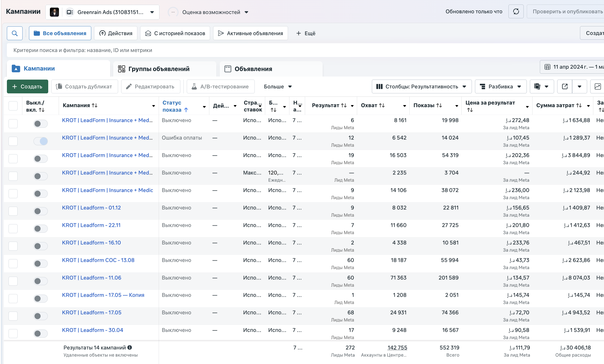Click the search magnifier icon
This screenshot has height=364, width=604.
pos(15,33)
